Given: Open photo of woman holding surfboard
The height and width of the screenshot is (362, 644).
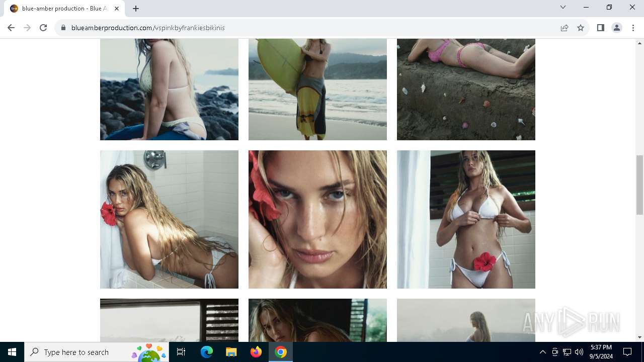Looking at the screenshot, I should pos(317,89).
